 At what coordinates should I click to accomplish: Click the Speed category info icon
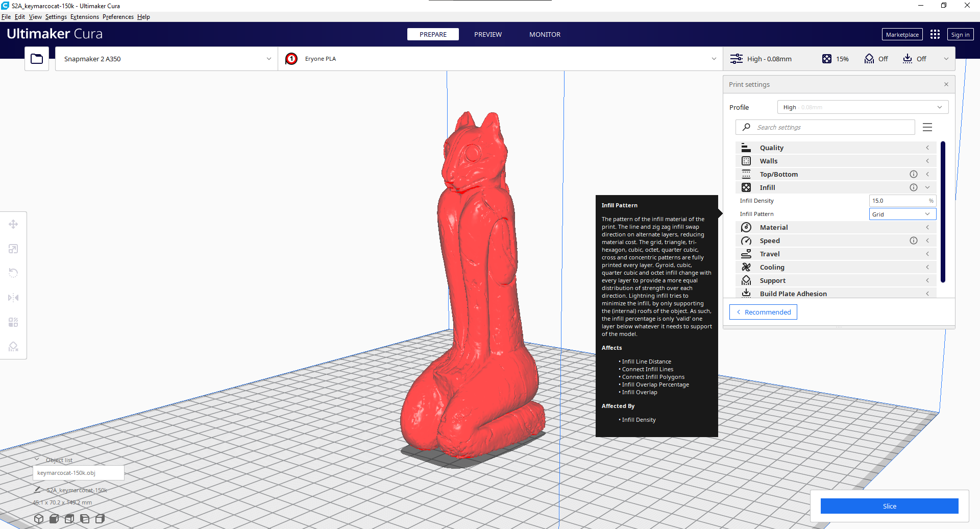pos(914,241)
